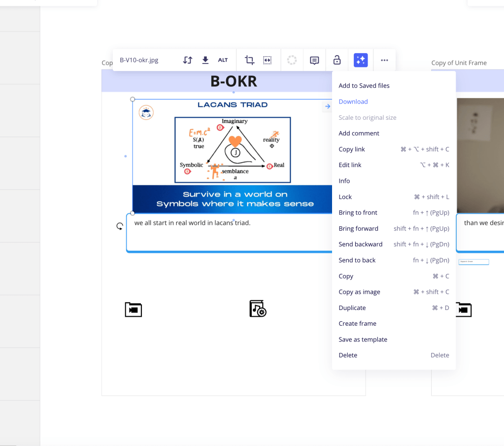The width and height of the screenshot is (504, 446).
Task: Click the B-OKR frame heading
Action: [234, 81]
